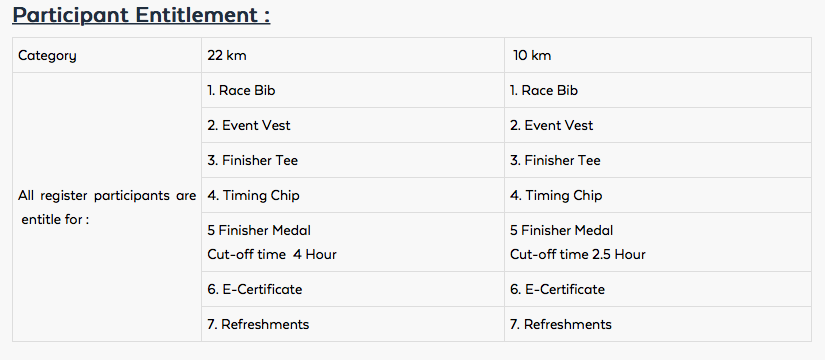Select Race Bib under 22 km
This screenshot has height=360, width=825.
click(241, 91)
